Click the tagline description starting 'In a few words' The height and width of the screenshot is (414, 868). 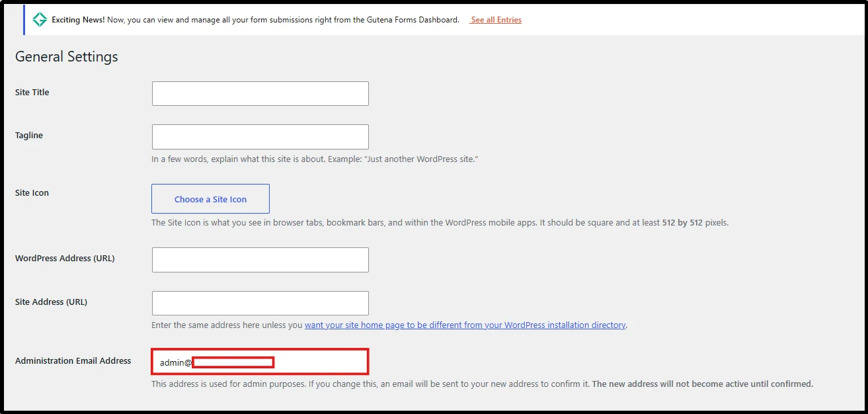click(315, 159)
